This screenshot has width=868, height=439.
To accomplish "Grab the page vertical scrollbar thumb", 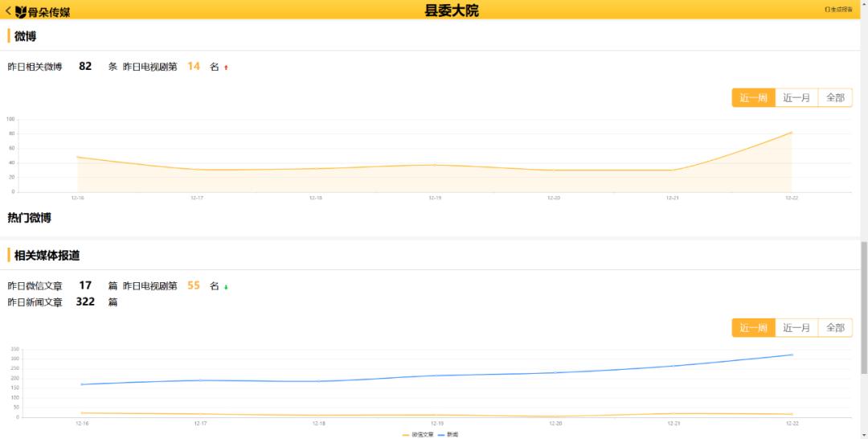I will 863,307.
